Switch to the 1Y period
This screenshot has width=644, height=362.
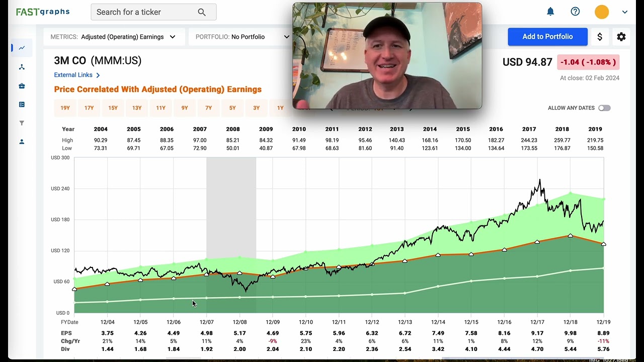pos(280,108)
